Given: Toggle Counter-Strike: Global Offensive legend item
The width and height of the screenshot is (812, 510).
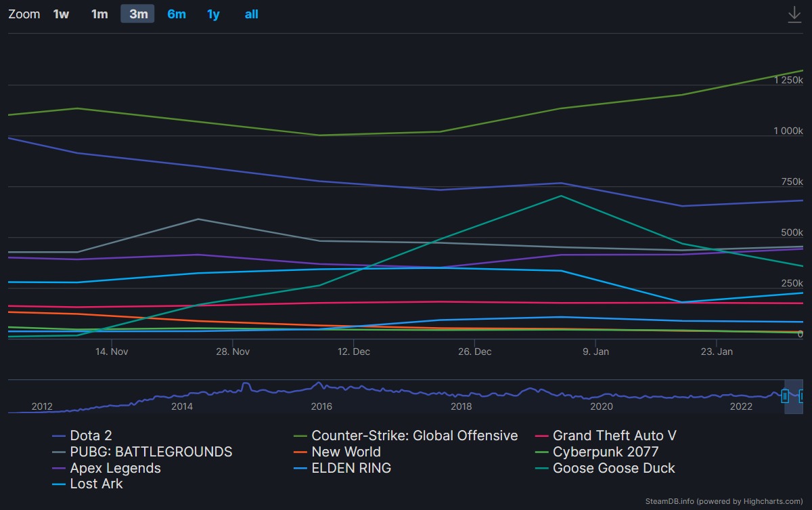Looking at the screenshot, I should (405, 435).
